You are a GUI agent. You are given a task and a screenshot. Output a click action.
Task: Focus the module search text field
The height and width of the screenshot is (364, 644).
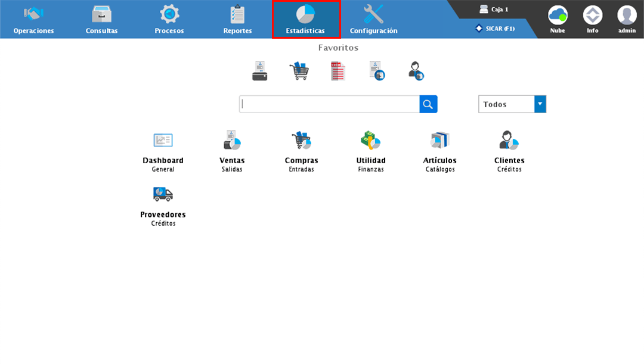329,104
